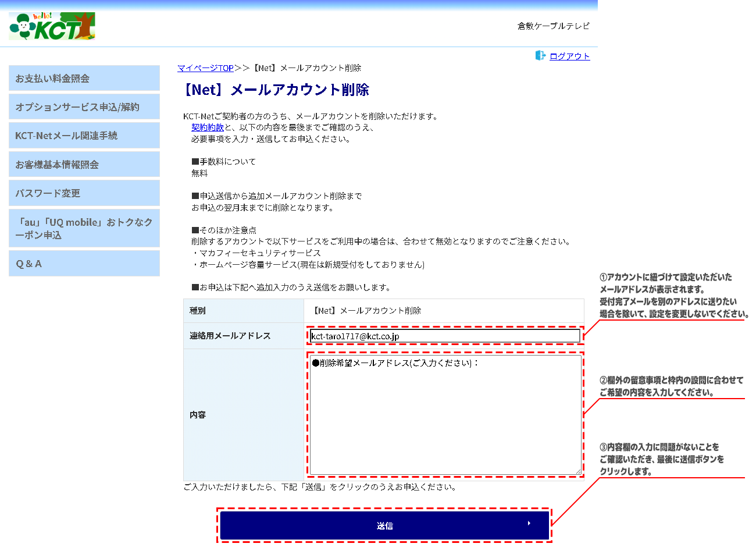Image resolution: width=756 pixels, height=547 pixels.
Task: Go to マイページTOP via the breadcrumb
Action: (205, 68)
